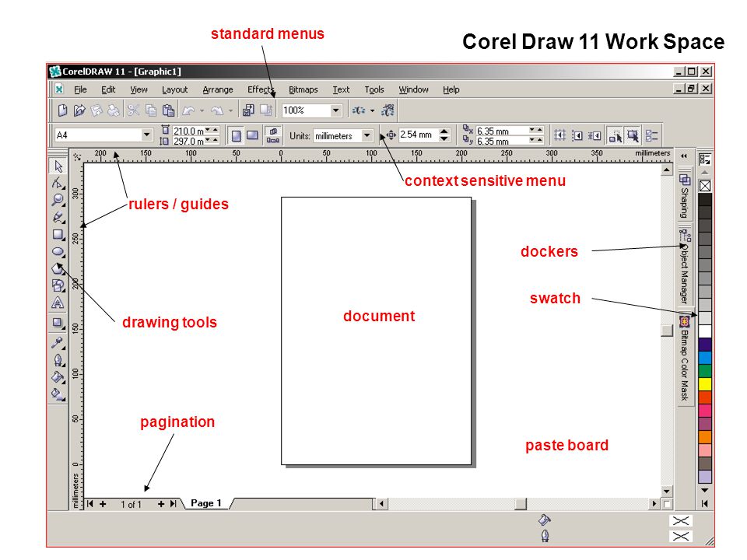Pick the yellow swatch in the palette

click(705, 383)
